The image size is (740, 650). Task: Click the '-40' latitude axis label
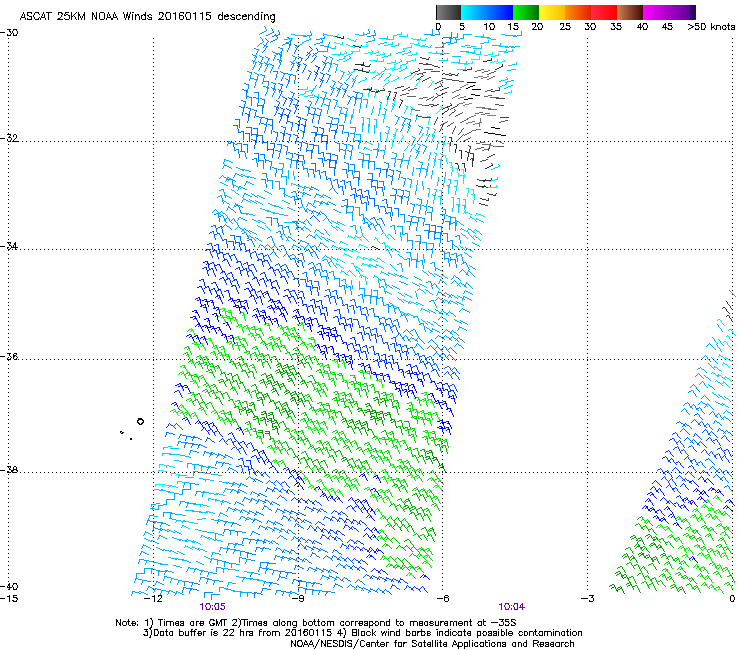pos(9,586)
